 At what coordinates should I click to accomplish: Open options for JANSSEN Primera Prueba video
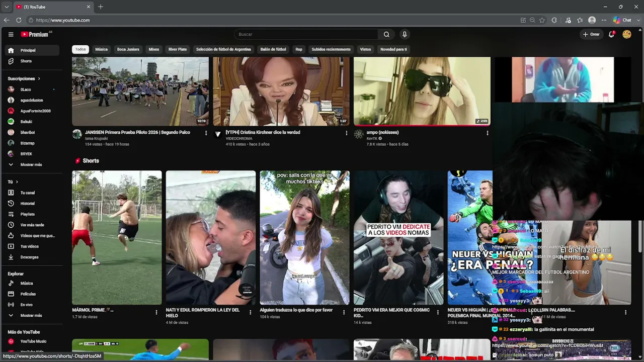pos(206,133)
